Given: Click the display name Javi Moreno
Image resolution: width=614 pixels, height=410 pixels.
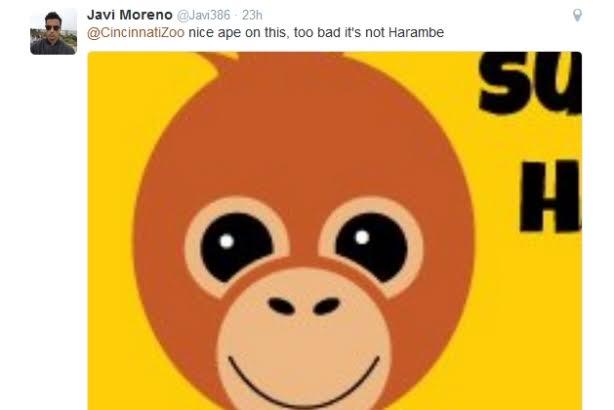Looking at the screenshot, I should coord(130,15).
